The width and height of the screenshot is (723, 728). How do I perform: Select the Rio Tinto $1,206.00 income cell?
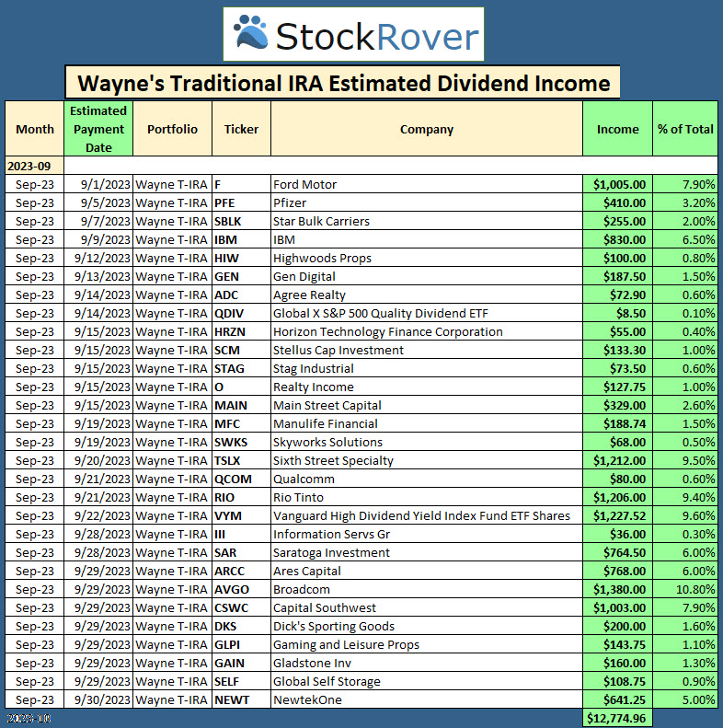(x=617, y=497)
